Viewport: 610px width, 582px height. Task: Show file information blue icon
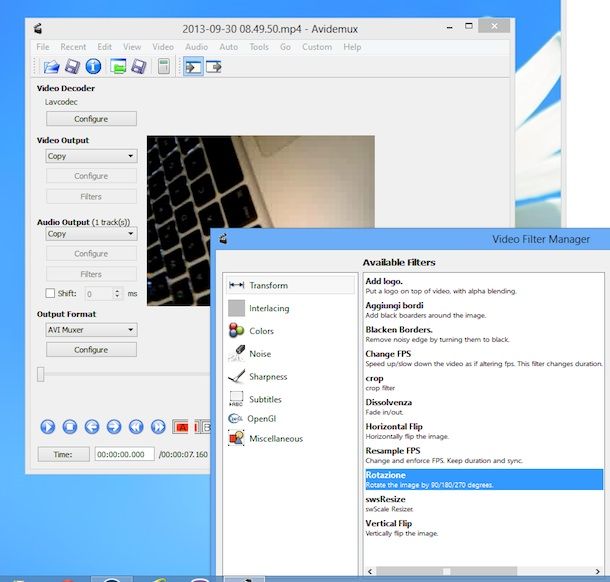pyautogui.click(x=93, y=67)
